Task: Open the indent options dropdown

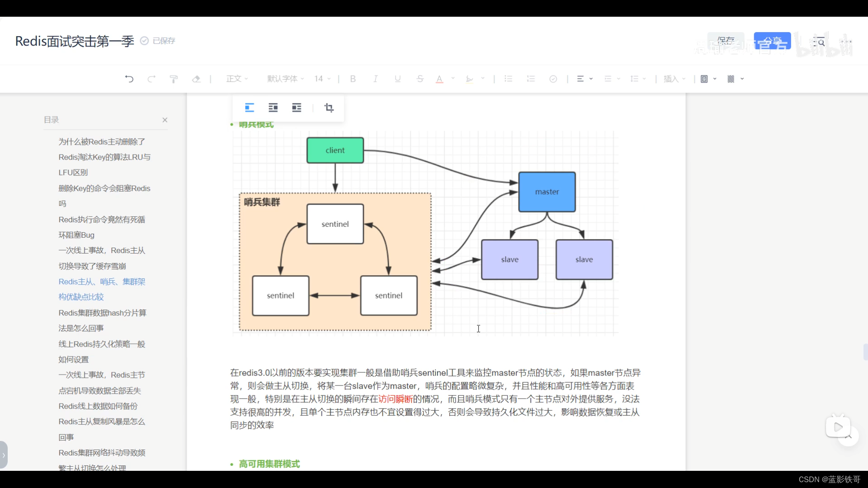Action: pos(613,79)
